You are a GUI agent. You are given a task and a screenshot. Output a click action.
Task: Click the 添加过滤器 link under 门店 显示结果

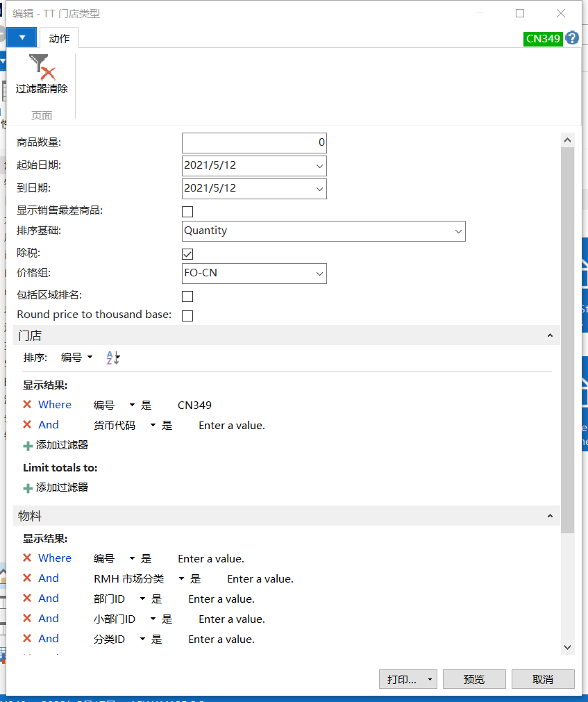click(x=62, y=445)
